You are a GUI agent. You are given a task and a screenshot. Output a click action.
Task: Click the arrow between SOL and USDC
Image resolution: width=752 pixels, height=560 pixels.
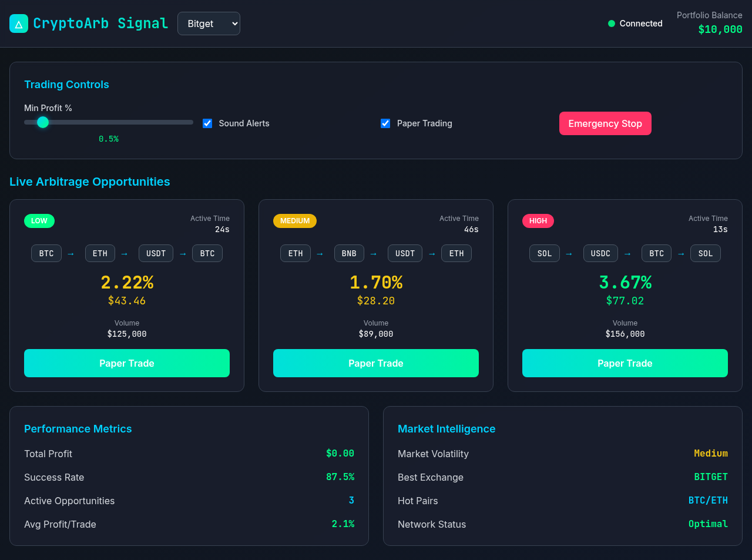click(569, 253)
